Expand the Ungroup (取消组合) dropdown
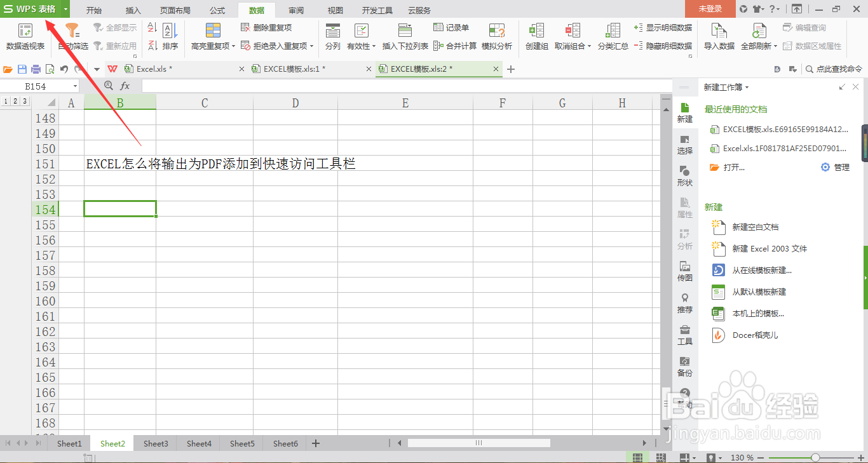The height and width of the screenshot is (463, 868). 590,46
